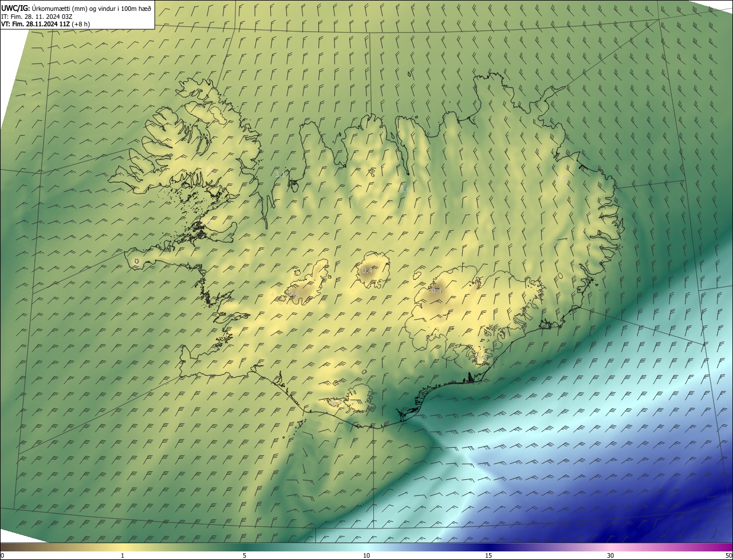The height and width of the screenshot is (560, 733).
Task: Click the title 'UWC/IG: Úrkomumætti (mm) og vindur'
Action: point(76,7)
